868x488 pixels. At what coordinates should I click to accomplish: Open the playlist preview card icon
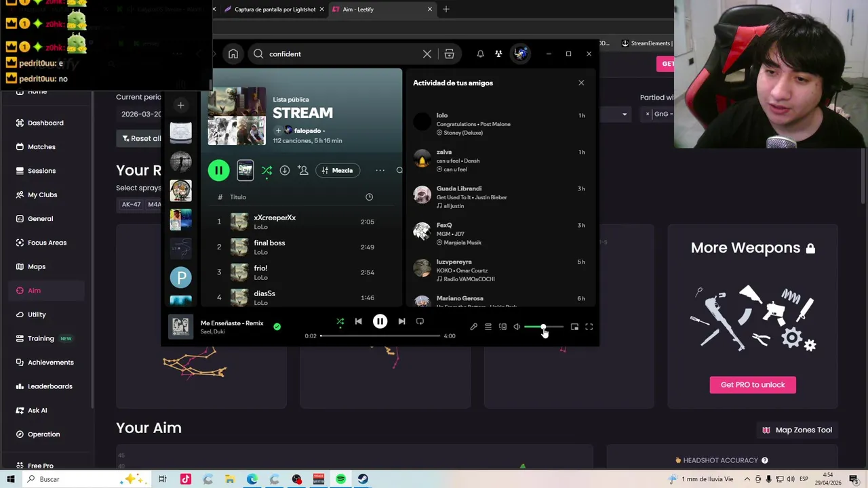[245, 170]
